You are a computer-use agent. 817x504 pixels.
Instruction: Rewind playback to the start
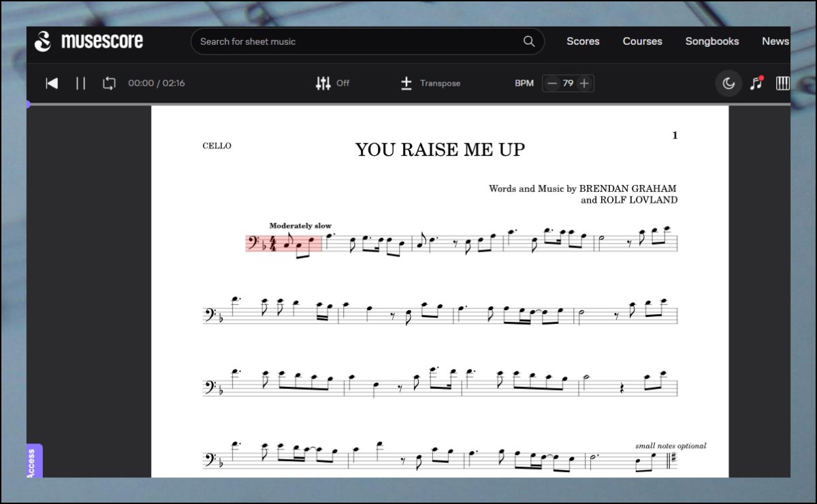52,83
